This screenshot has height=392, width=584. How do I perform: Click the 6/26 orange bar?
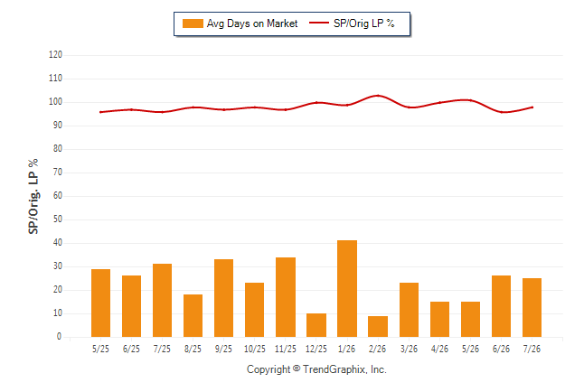click(x=502, y=306)
